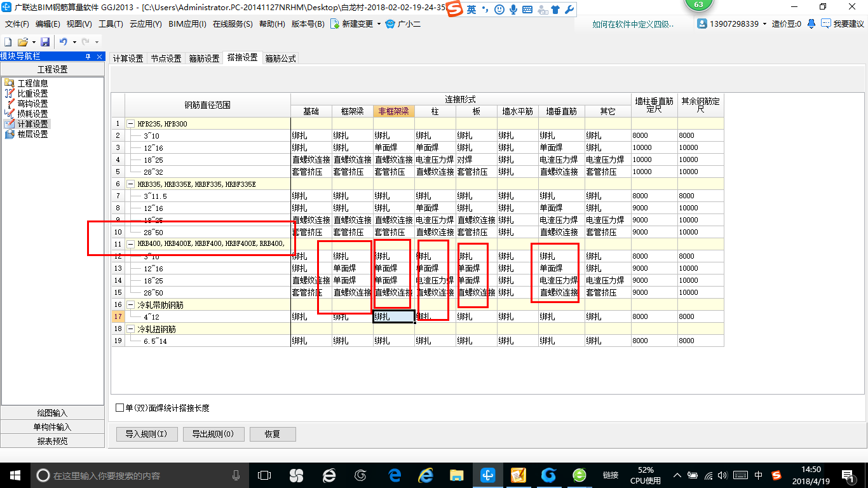Image resolution: width=868 pixels, height=488 pixels.
Task: Open the Redo history dropdown arrow
Action: click(97, 42)
